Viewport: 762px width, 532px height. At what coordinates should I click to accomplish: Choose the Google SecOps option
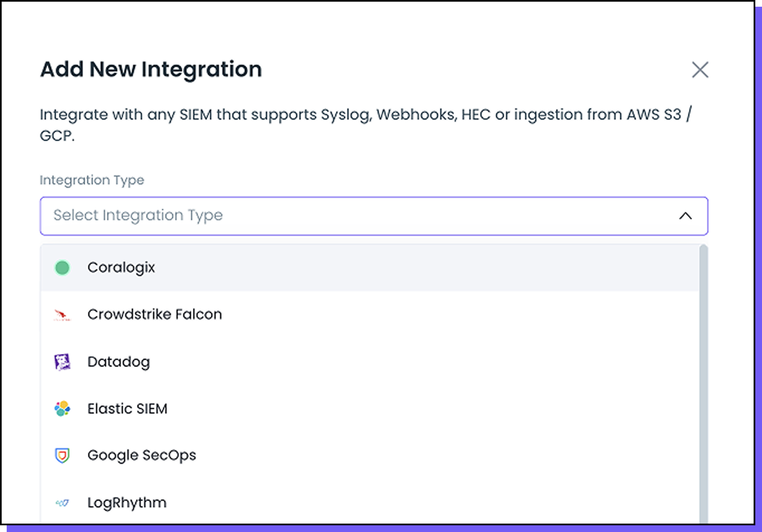click(x=369, y=455)
